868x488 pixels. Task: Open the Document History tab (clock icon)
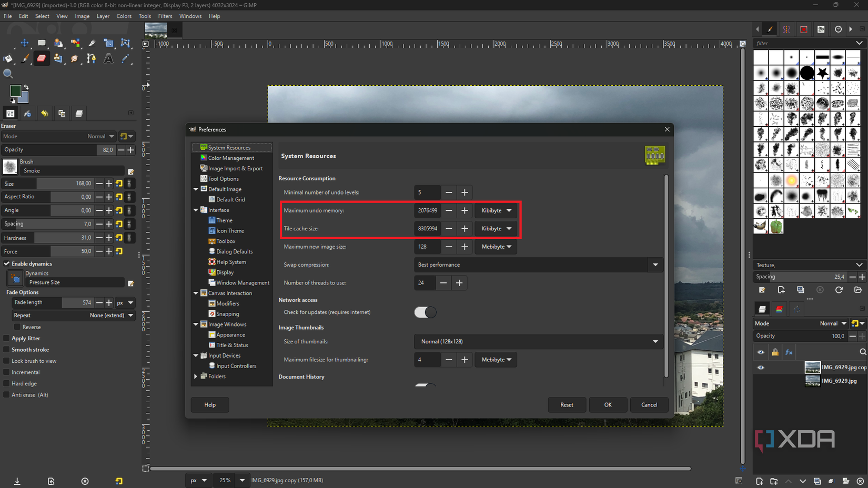coord(838,29)
